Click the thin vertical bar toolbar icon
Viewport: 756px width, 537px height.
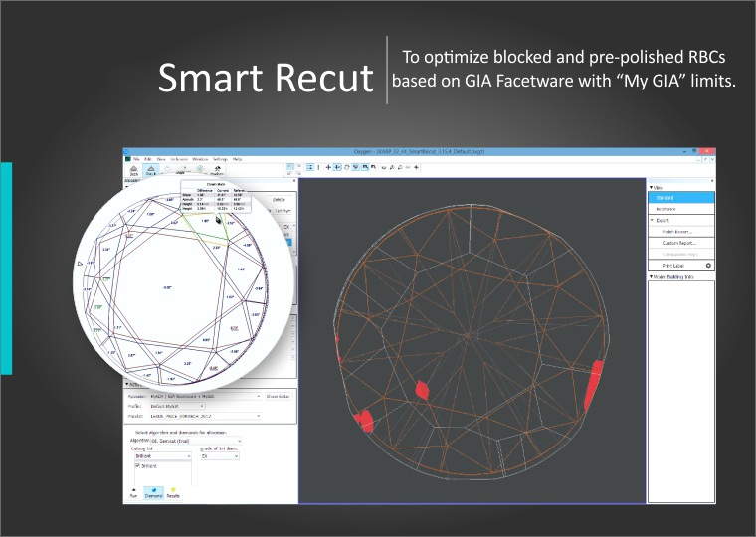point(318,167)
